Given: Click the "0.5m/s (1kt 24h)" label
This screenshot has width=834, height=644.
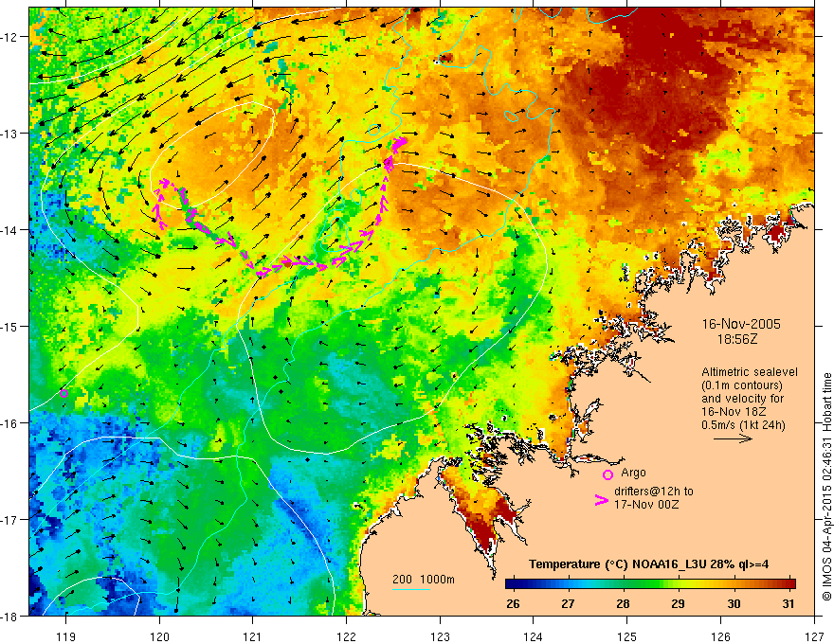Looking at the screenshot, I should [x=743, y=425].
